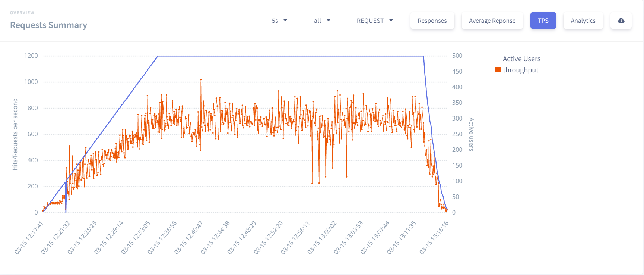Click the 5s dropdown caret arrow
The image size is (644, 275).
[285, 21]
